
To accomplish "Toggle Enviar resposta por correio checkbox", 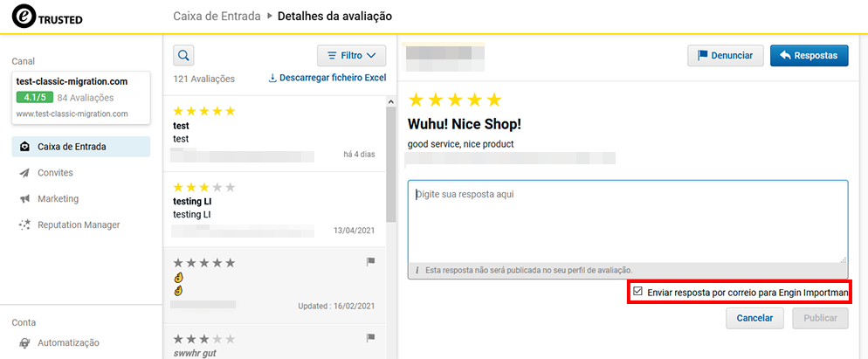I will (637, 292).
